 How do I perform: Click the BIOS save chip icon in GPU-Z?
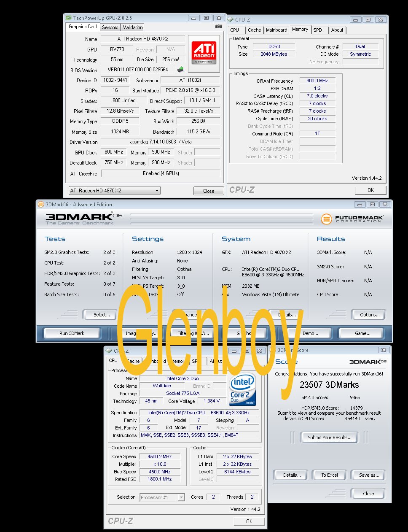pyautogui.click(x=180, y=70)
